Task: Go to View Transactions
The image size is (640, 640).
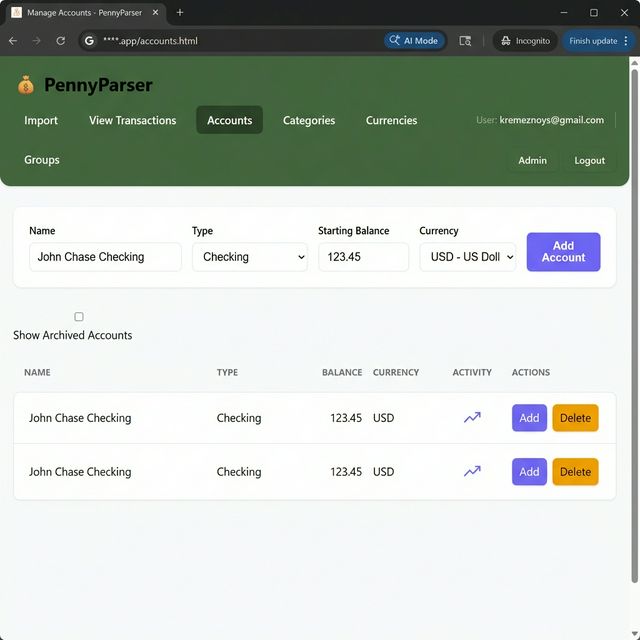Action: coord(133,120)
